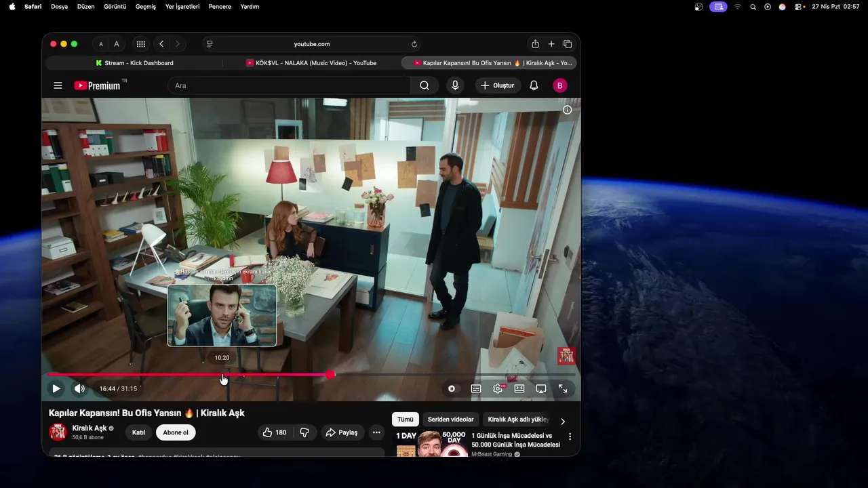The image size is (868, 488).
Task: Select the Tümü filter chip
Action: pyautogui.click(x=405, y=420)
